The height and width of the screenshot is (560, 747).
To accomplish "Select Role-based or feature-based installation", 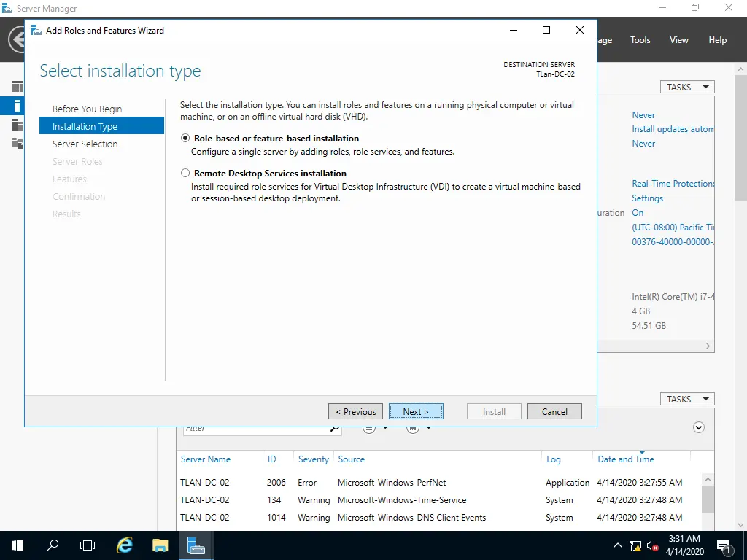I will click(x=185, y=138).
